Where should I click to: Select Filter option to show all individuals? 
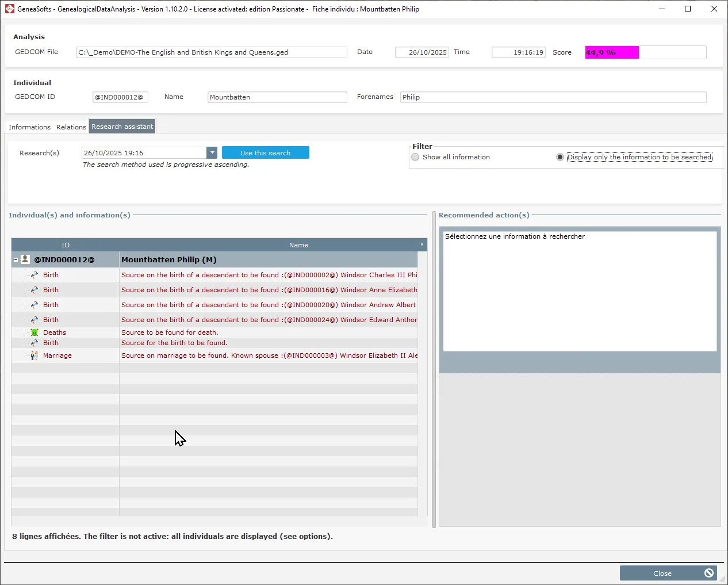tap(415, 156)
